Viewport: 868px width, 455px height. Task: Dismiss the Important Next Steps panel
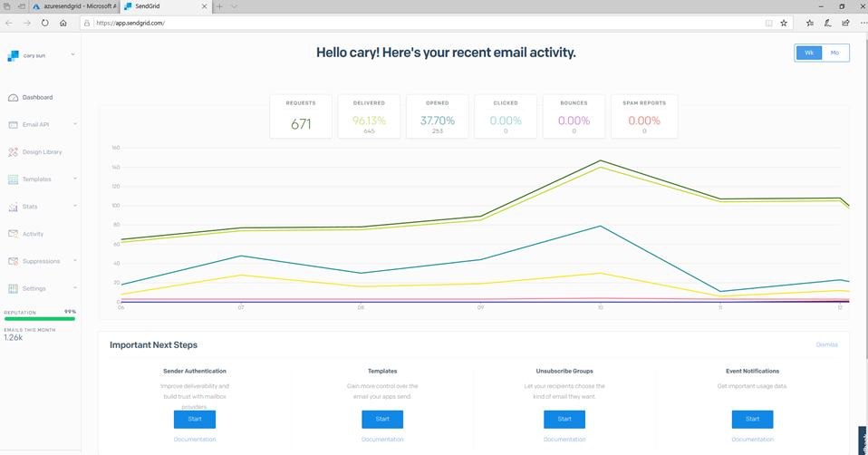click(826, 344)
